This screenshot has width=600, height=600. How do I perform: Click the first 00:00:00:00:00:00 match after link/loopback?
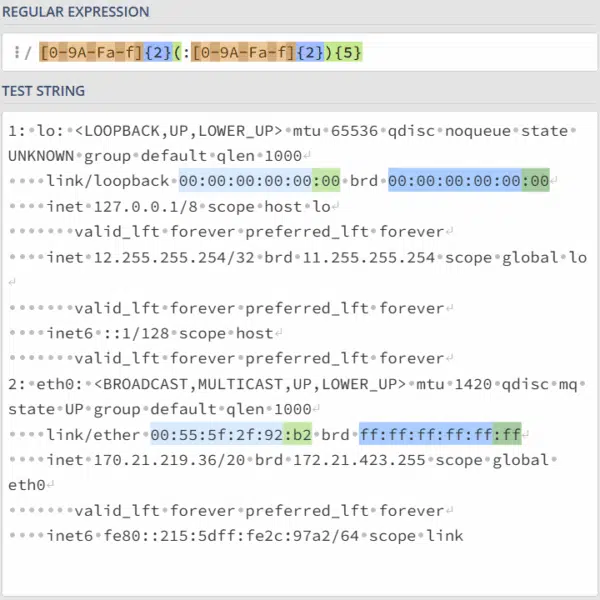coord(260,182)
